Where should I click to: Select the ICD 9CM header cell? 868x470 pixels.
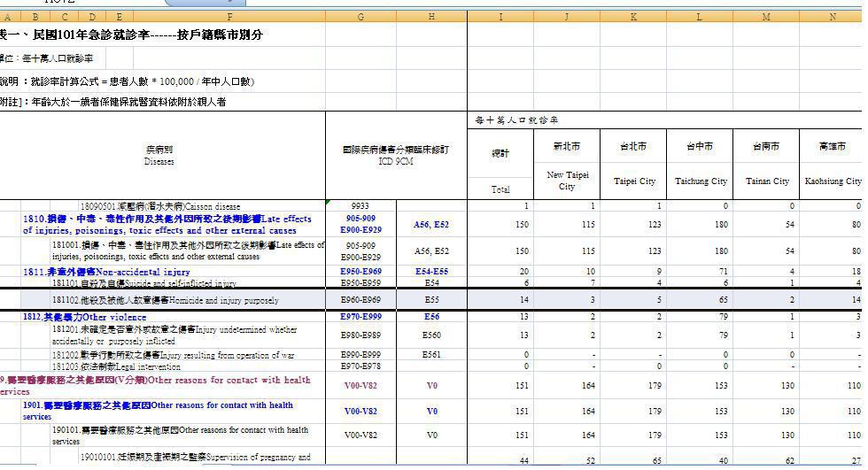(x=396, y=156)
